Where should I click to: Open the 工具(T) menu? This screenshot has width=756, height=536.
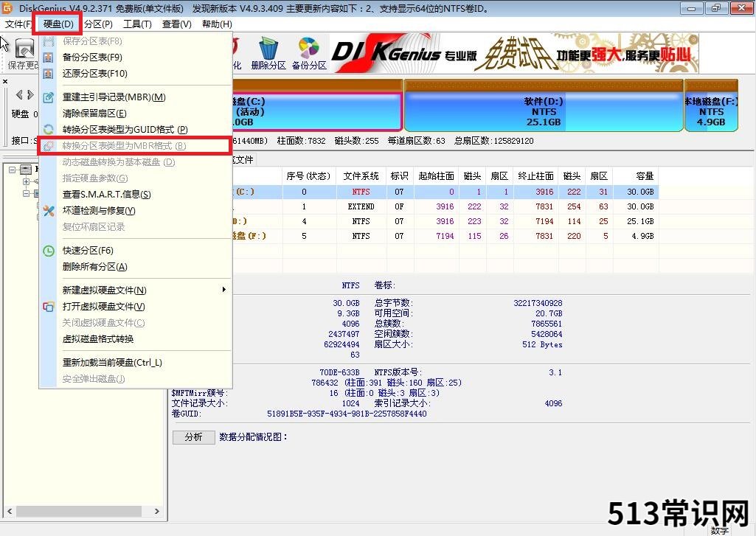(137, 24)
